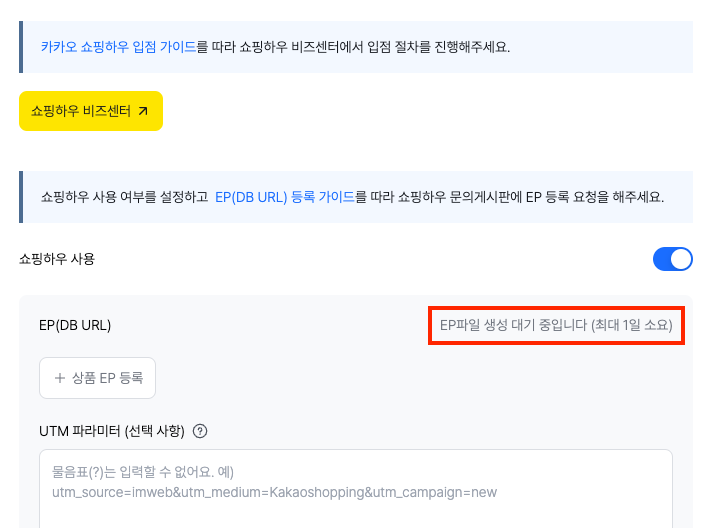Click the blue accent bar of the 입점 가이드 notice
This screenshot has height=528, width=714.
(21, 47)
